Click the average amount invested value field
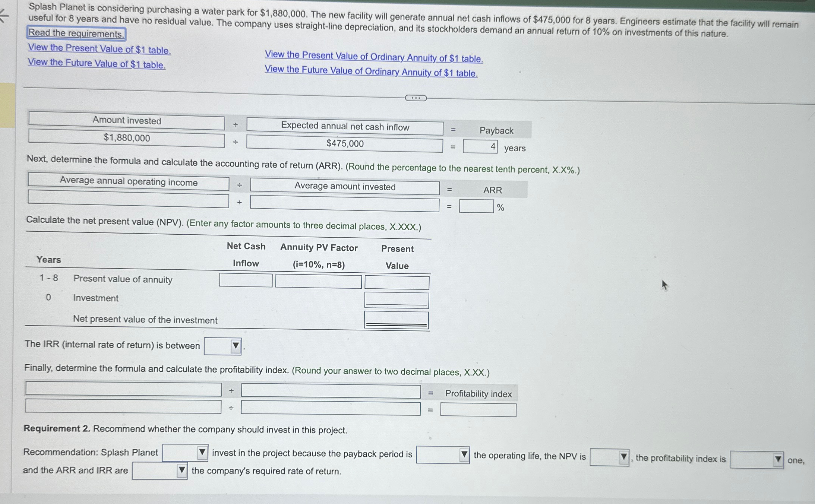The height and width of the screenshot is (504, 815). click(x=344, y=204)
